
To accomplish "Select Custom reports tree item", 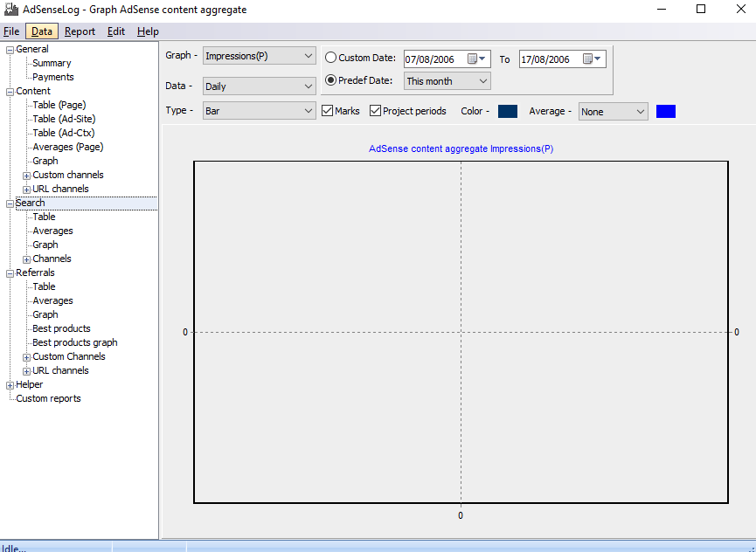I will 48,398.
